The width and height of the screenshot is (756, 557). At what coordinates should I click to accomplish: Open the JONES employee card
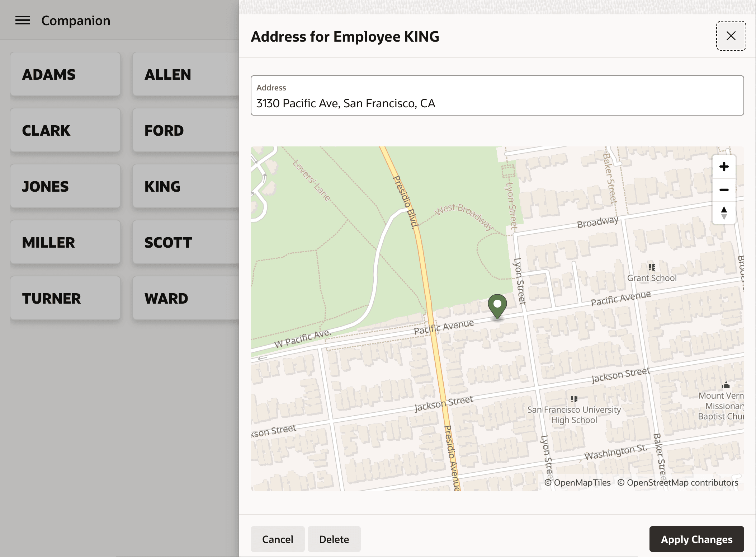click(x=65, y=186)
